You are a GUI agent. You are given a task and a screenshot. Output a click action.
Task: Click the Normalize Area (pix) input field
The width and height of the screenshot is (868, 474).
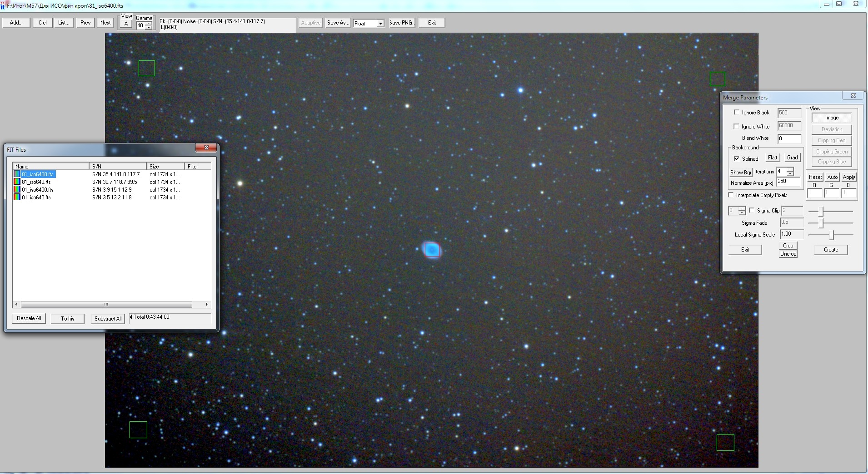[x=788, y=182]
